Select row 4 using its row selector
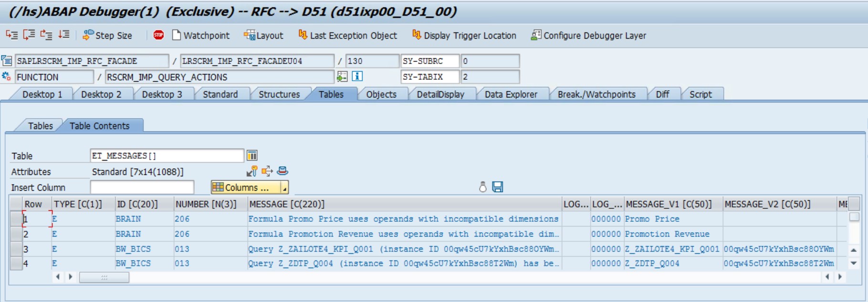868x302 pixels. [x=16, y=263]
